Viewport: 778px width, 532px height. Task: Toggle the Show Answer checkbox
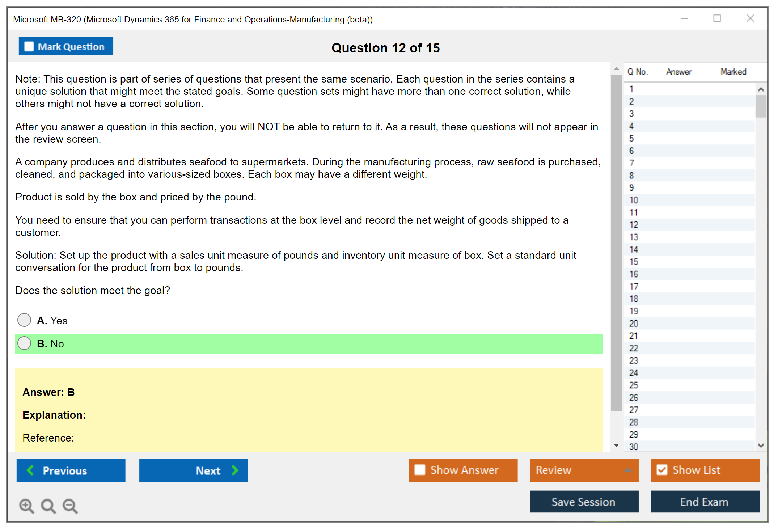coord(420,470)
